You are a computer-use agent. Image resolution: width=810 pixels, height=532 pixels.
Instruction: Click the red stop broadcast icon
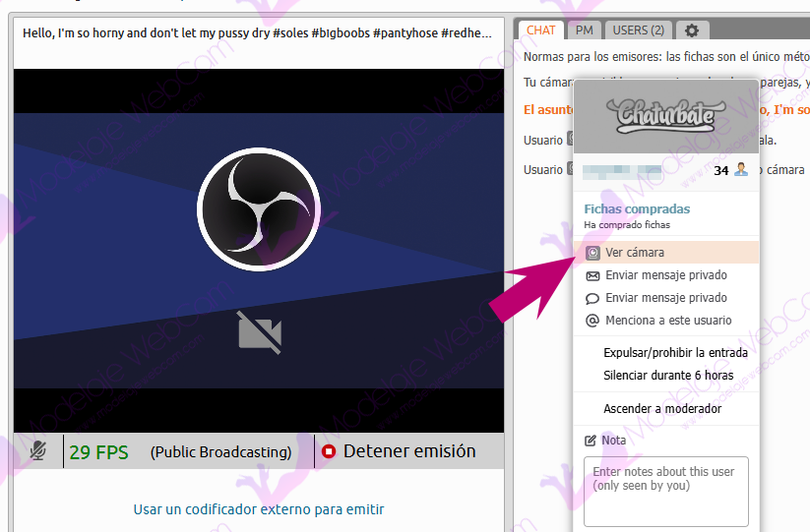coord(329,452)
